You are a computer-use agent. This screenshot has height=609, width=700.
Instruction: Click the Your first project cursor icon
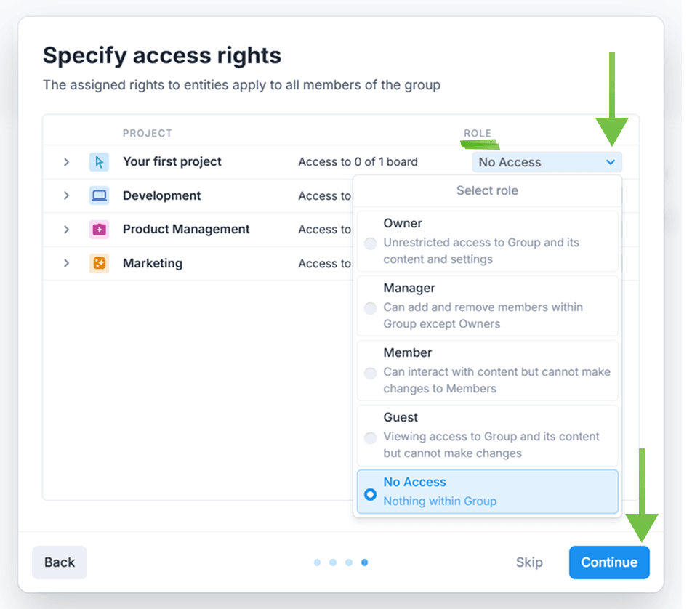tap(99, 162)
